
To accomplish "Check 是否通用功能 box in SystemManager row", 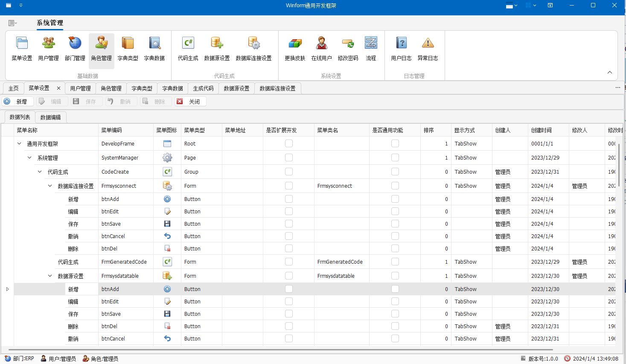I will pos(395,157).
